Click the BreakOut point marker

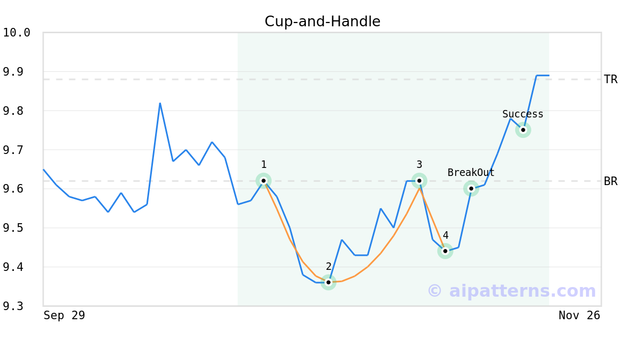click(x=471, y=188)
